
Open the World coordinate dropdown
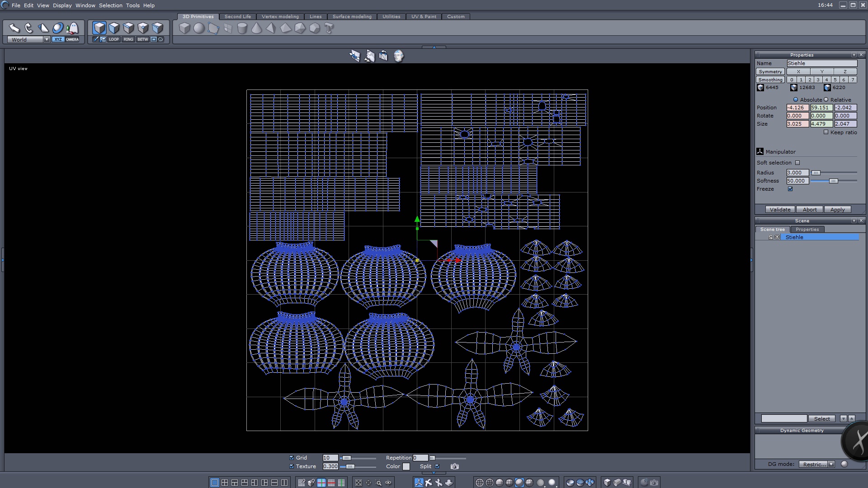pos(46,39)
